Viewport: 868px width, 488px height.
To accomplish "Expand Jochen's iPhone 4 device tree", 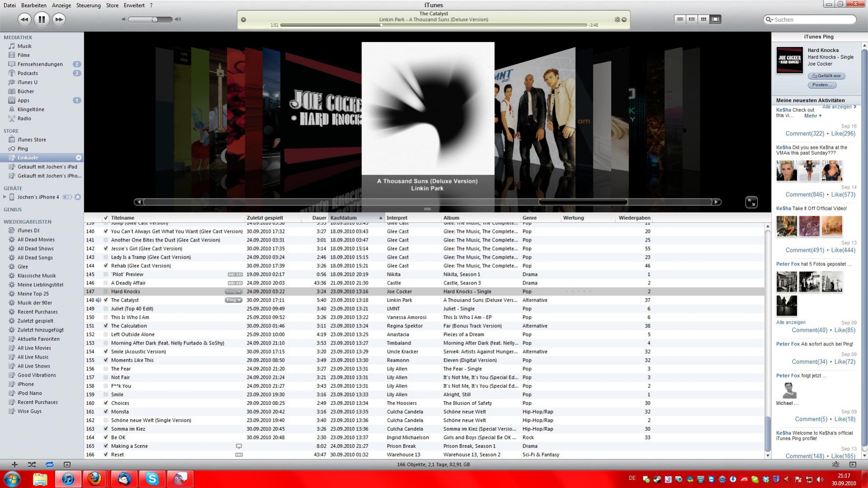I will [x=5, y=197].
